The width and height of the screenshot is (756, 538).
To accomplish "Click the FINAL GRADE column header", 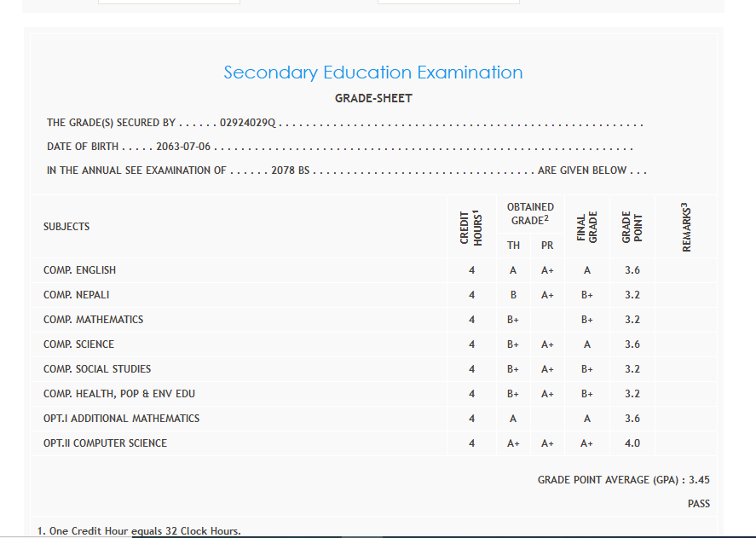I will click(587, 228).
